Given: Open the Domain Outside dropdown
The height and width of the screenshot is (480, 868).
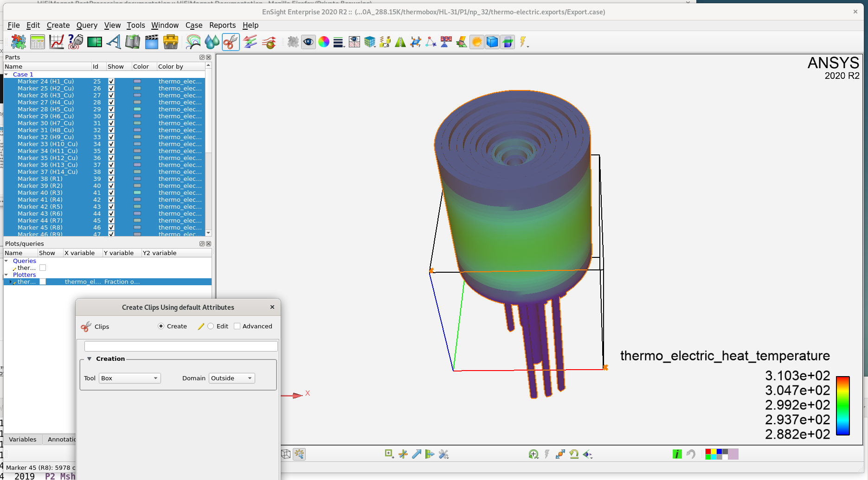Looking at the screenshot, I should click(x=231, y=378).
